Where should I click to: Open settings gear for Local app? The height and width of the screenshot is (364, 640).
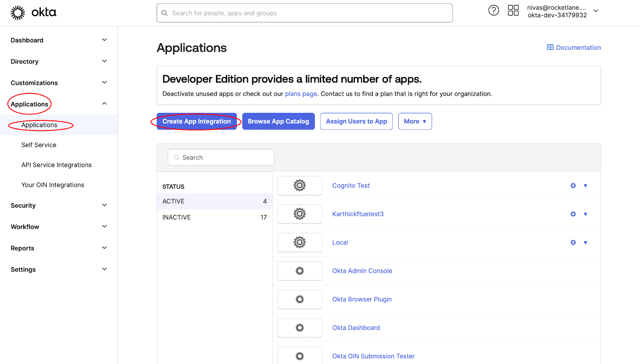[573, 242]
